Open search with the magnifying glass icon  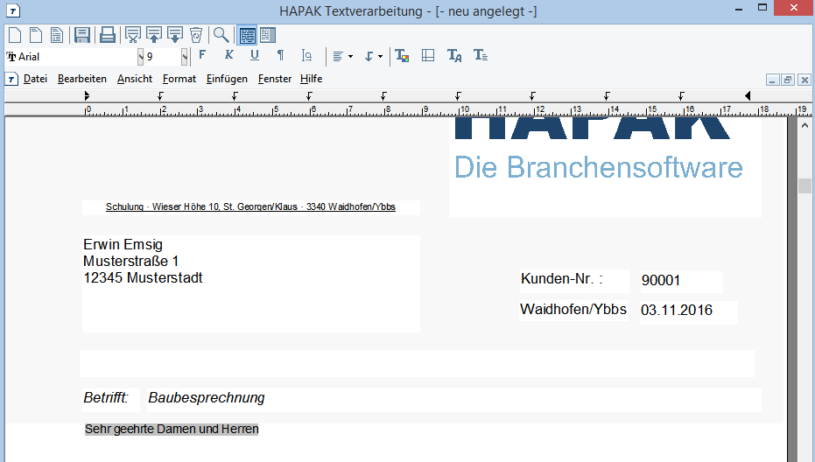tap(221, 35)
